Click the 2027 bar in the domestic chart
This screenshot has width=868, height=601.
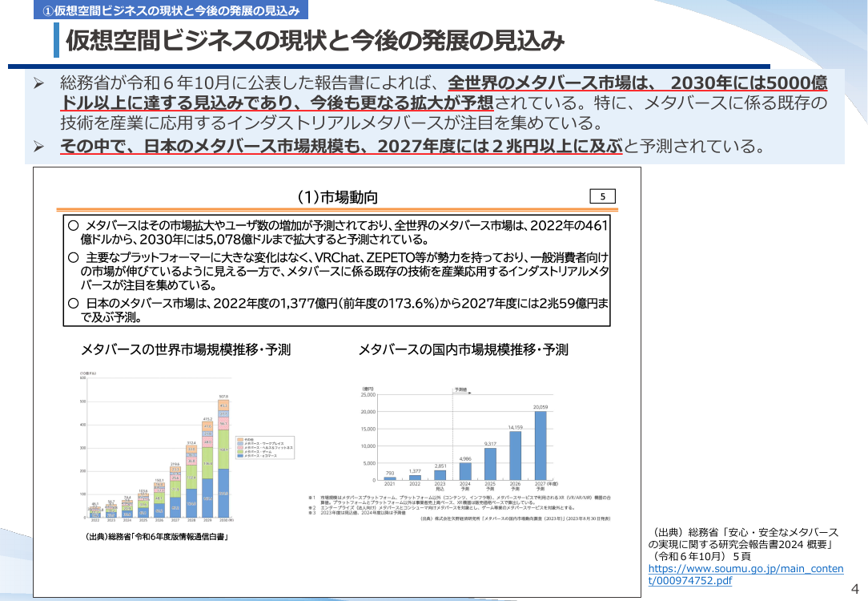tap(540, 446)
